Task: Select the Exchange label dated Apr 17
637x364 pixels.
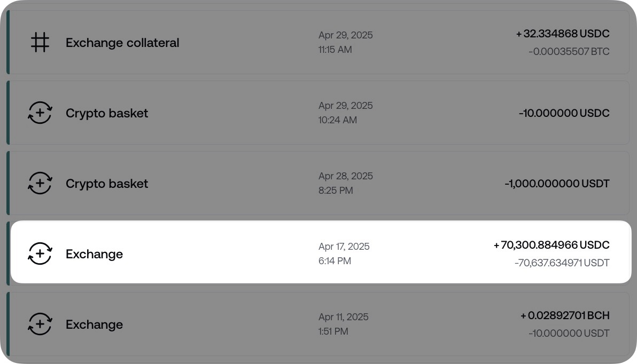Action: 94,254
